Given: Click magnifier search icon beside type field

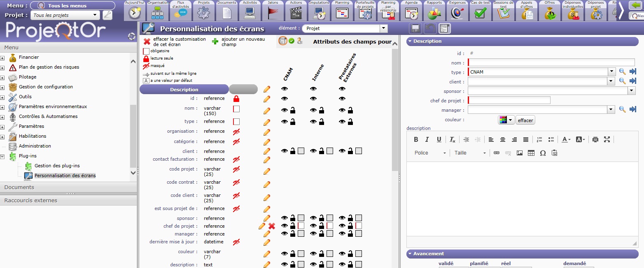Looking at the screenshot, I should [623, 72].
